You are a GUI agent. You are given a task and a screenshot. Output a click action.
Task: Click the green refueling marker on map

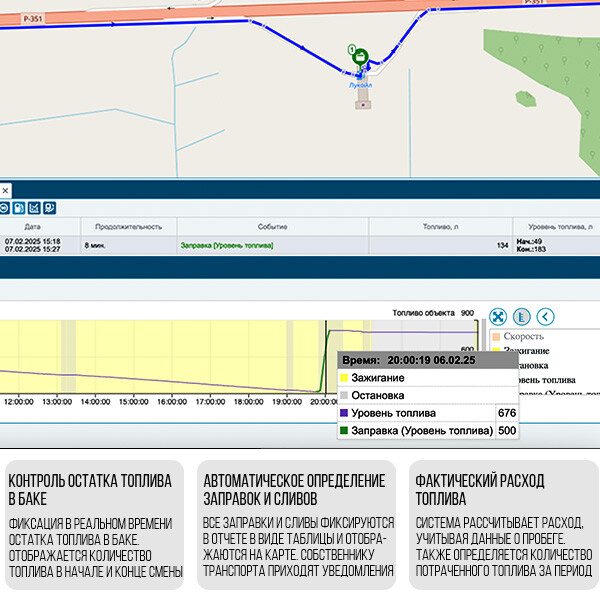pos(360,58)
